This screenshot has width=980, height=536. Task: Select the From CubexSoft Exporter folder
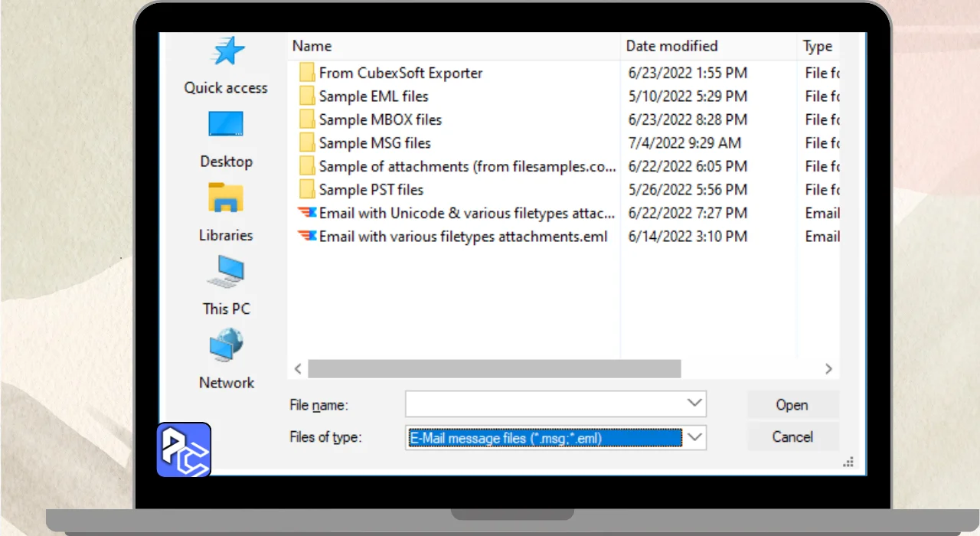400,74
